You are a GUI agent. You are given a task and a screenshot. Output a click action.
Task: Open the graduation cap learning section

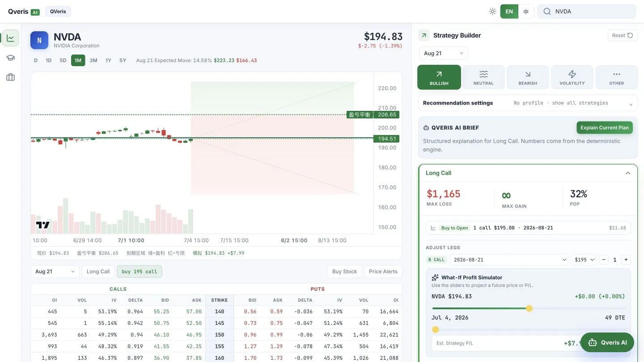[x=10, y=58]
